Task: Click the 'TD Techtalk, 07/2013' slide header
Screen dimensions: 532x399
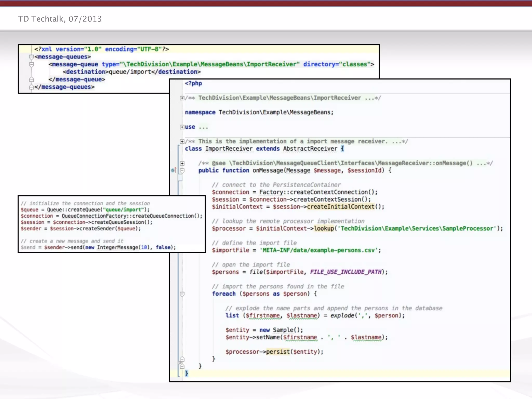Action: (x=60, y=19)
